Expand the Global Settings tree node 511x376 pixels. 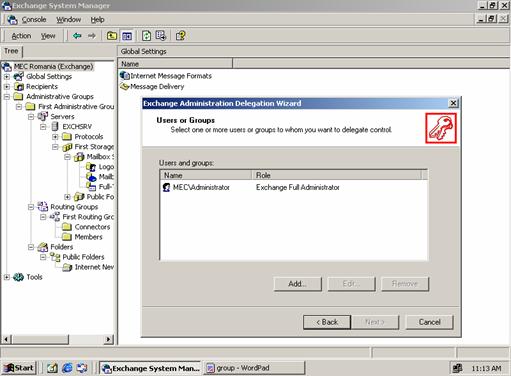[x=7, y=77]
